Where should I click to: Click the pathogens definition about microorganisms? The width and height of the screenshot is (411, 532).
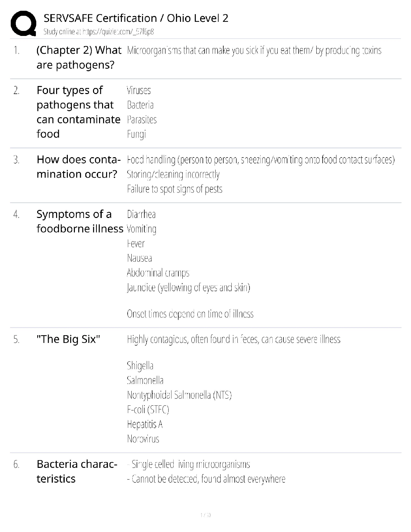tap(254, 50)
